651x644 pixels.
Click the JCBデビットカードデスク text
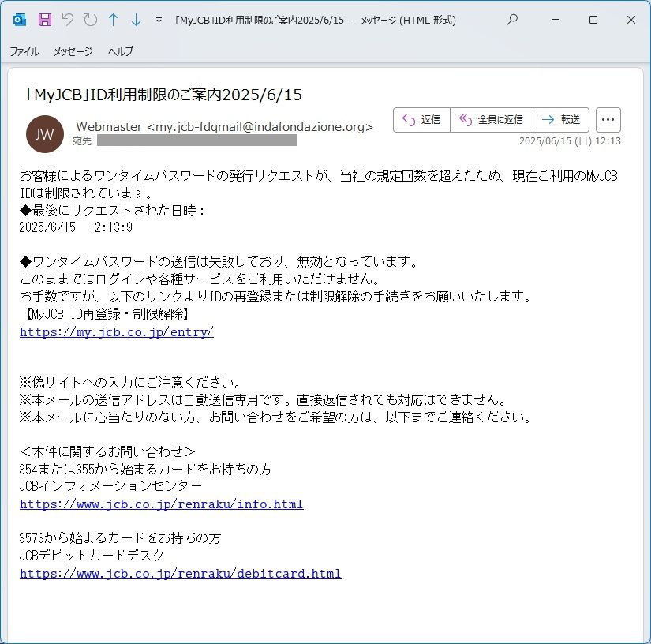[x=92, y=555]
